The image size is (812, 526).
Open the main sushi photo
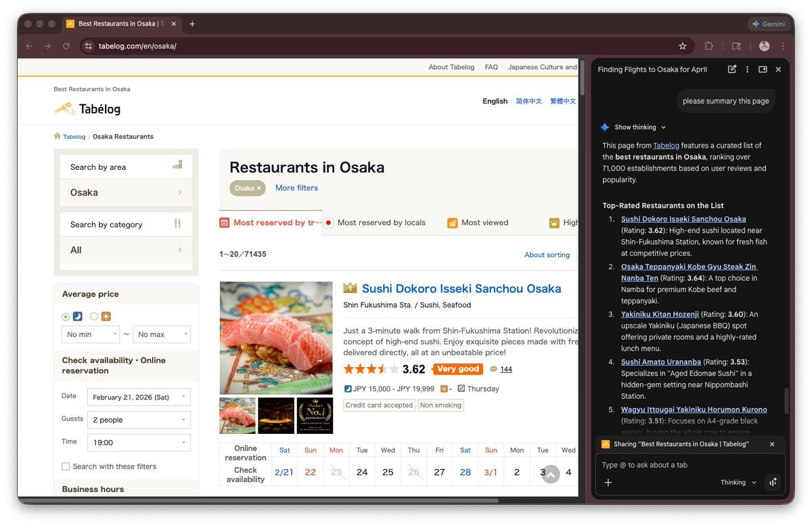[x=276, y=338]
